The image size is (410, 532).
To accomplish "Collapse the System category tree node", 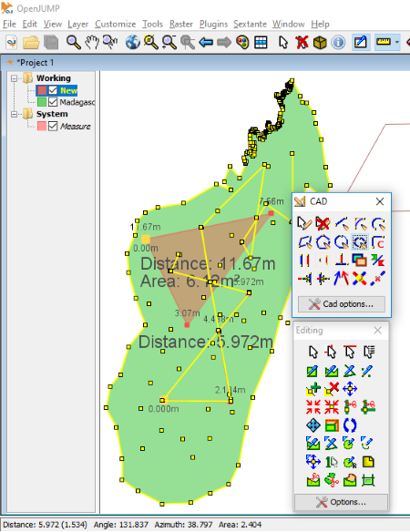I will 15,114.
